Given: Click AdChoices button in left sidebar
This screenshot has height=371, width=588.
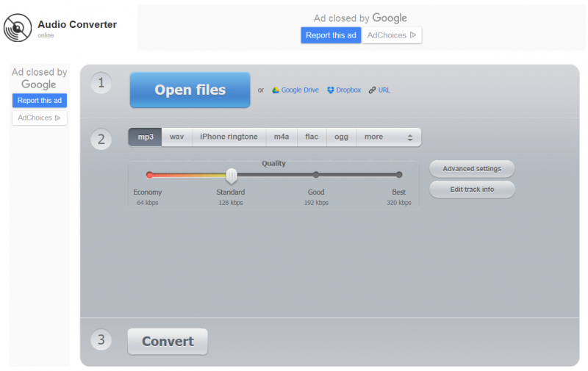Looking at the screenshot, I should 40,118.
